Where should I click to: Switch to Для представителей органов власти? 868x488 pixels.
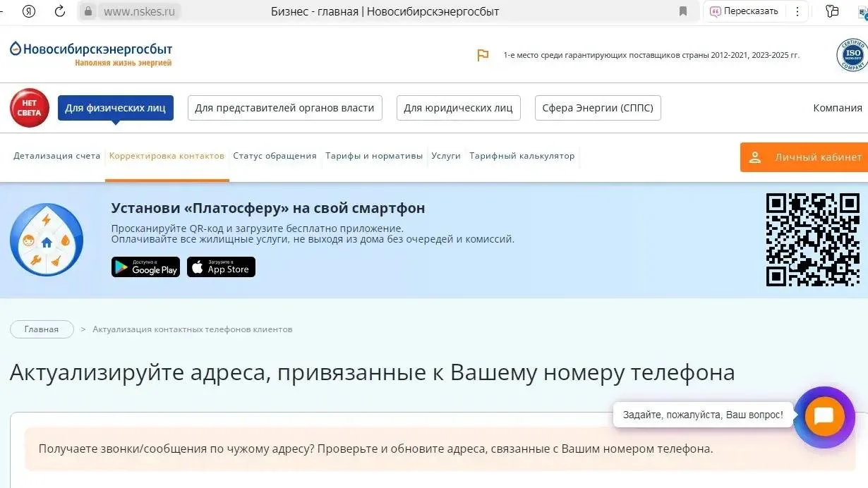(x=284, y=108)
